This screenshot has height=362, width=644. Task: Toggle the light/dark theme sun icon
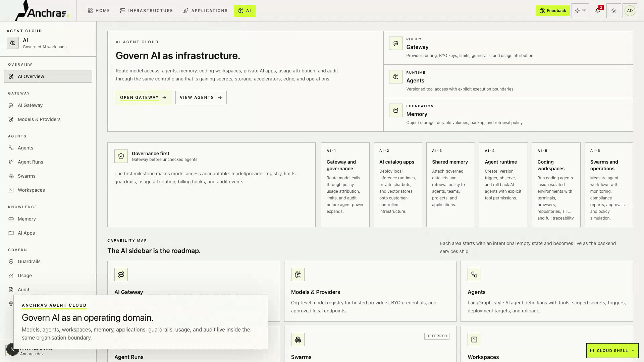pyautogui.click(x=614, y=11)
